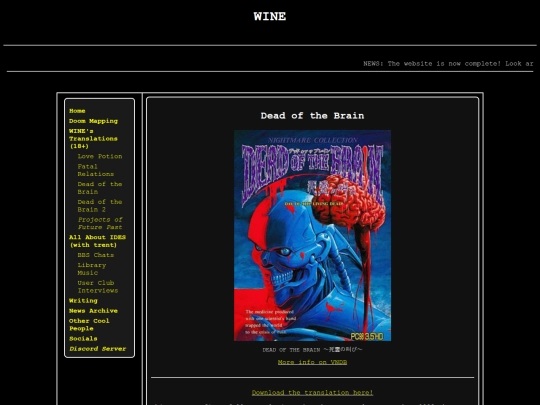This screenshot has height=405, width=540.
Task: Open the Home link in sidebar
Action: 77,111
